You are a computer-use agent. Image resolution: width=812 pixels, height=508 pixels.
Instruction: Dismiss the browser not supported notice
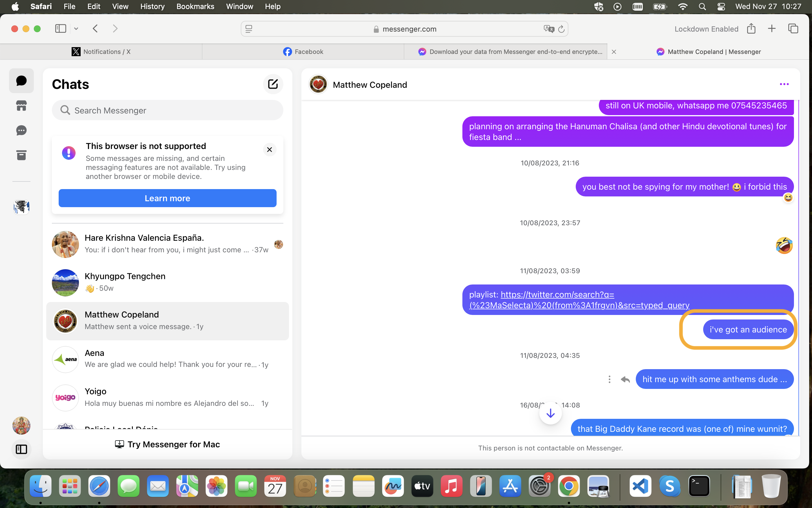270,150
